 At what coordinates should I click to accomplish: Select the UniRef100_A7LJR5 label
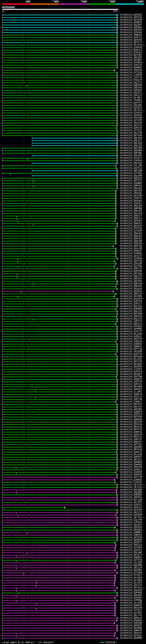pos(131,165)
